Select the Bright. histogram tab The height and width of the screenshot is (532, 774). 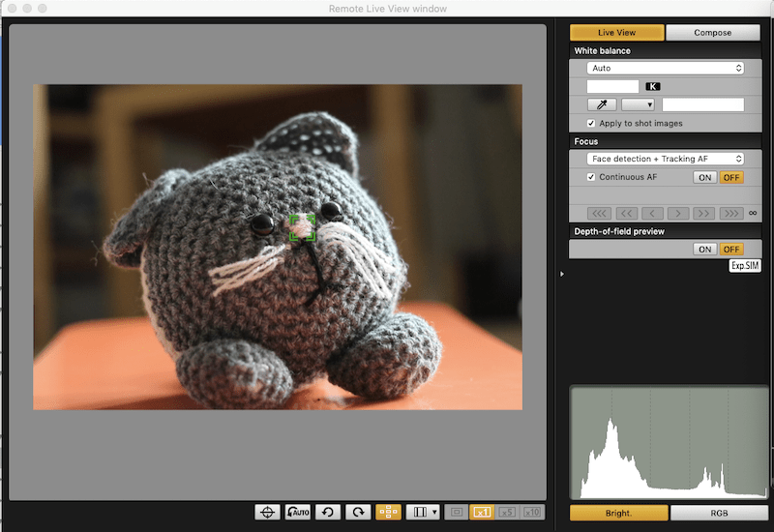pos(619,514)
